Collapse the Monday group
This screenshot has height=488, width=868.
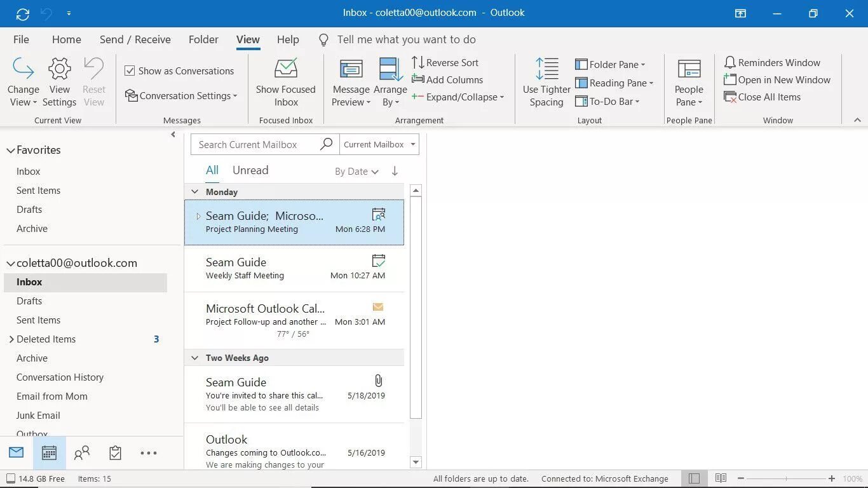pyautogui.click(x=195, y=192)
